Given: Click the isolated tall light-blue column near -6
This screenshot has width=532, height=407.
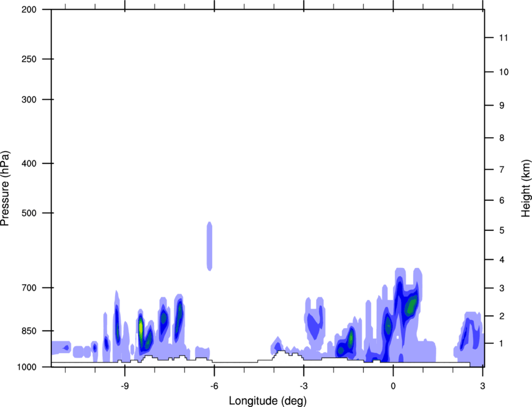Looking at the screenshot, I should pos(210,247).
